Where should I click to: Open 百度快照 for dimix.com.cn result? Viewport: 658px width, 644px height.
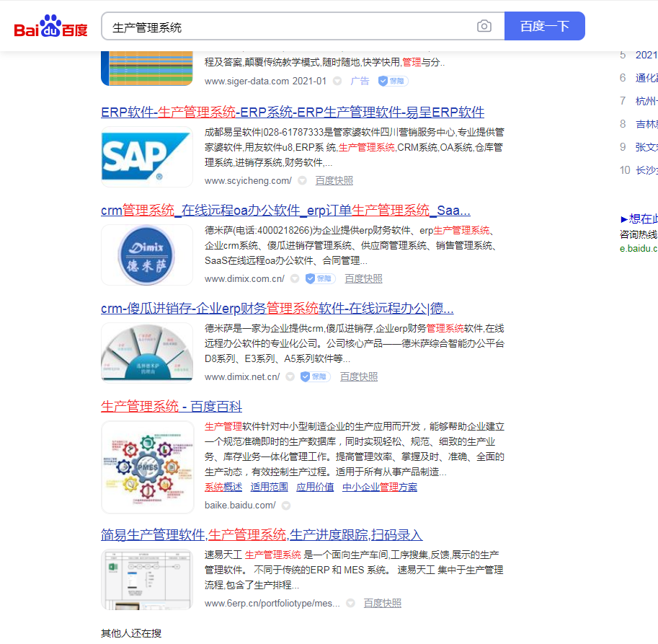[363, 279]
